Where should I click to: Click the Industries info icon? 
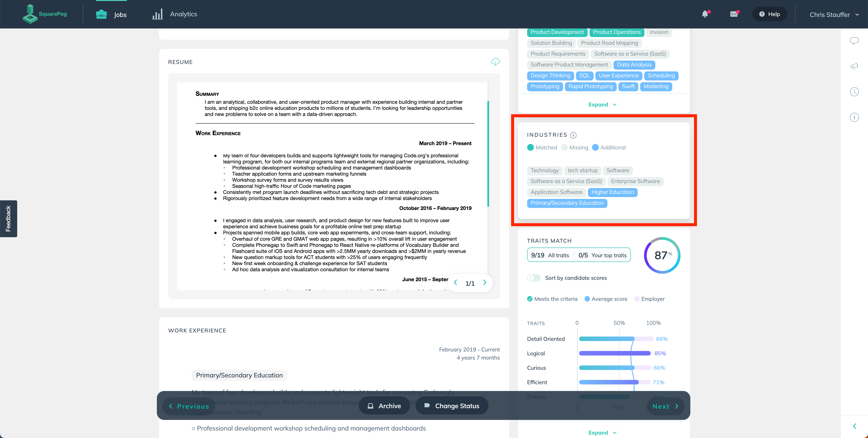click(x=573, y=135)
